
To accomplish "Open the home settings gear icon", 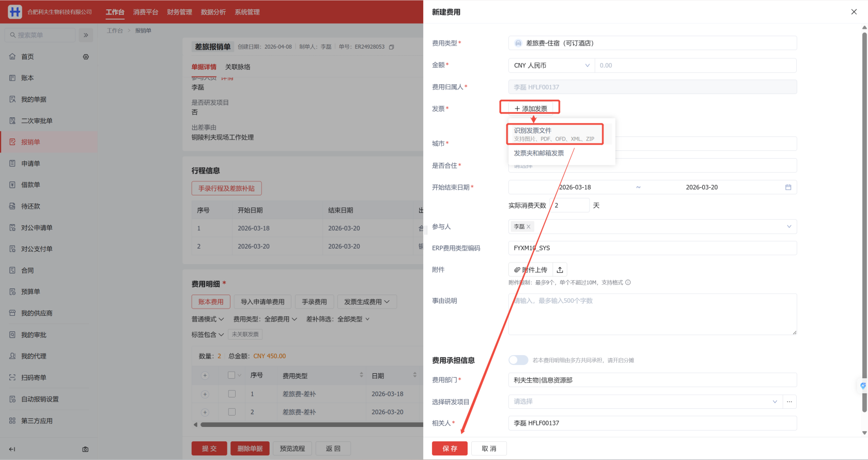I will (86, 57).
